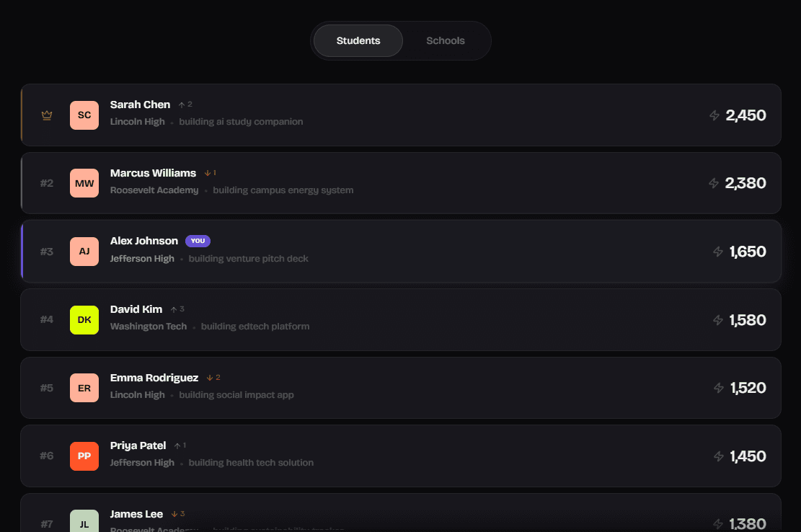Select the Students tab
This screenshot has width=801, height=532.
point(358,40)
